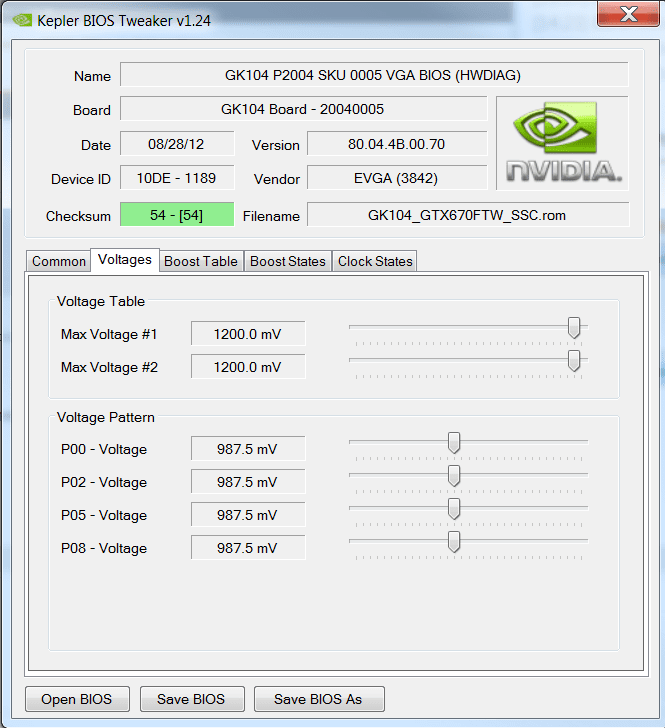Click the Vendor field EVGA (3842)
This screenshot has height=728, width=665.
click(397, 178)
